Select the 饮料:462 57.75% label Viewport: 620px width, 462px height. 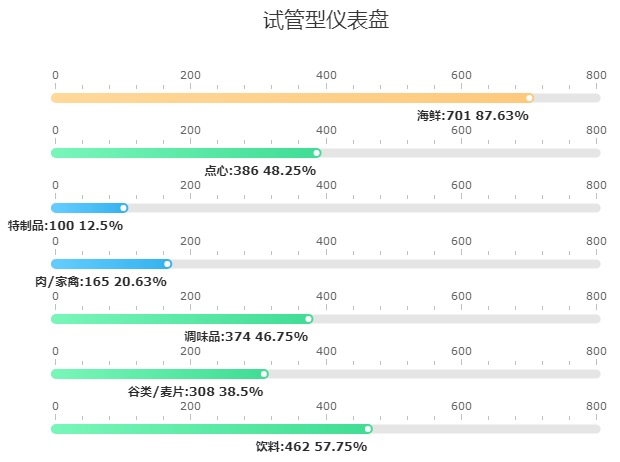click(311, 447)
